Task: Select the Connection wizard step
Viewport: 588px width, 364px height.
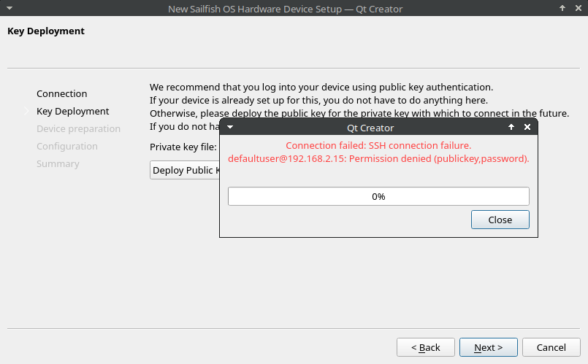Action: tap(61, 93)
